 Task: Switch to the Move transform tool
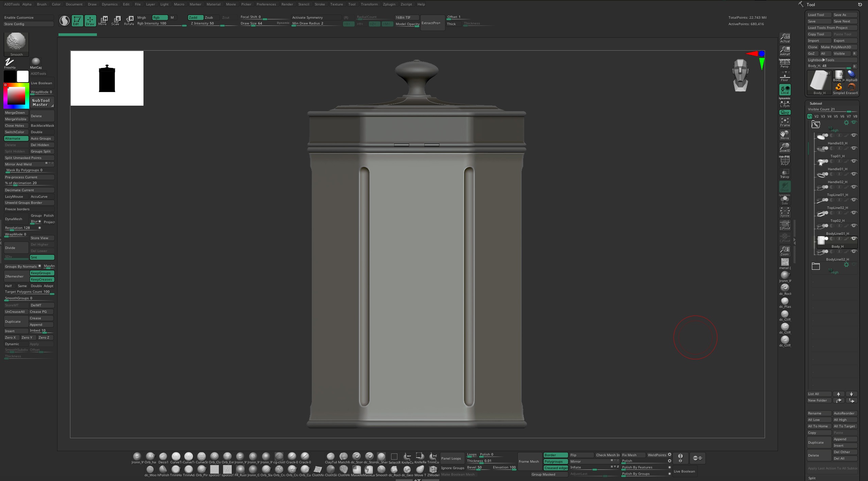(103, 21)
